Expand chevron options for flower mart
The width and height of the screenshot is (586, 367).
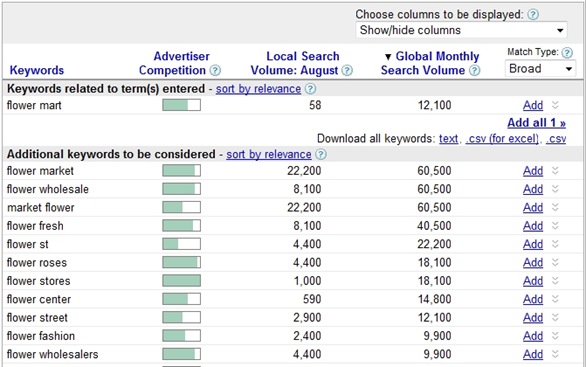tap(555, 105)
